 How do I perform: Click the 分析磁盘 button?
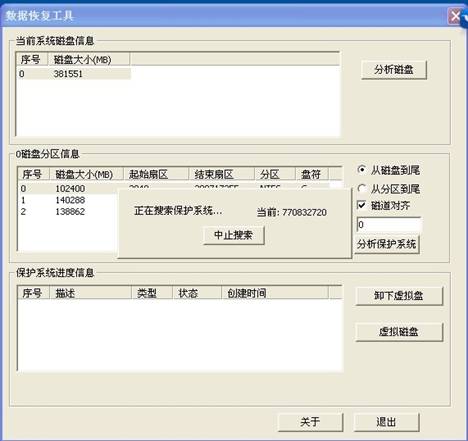pos(394,70)
